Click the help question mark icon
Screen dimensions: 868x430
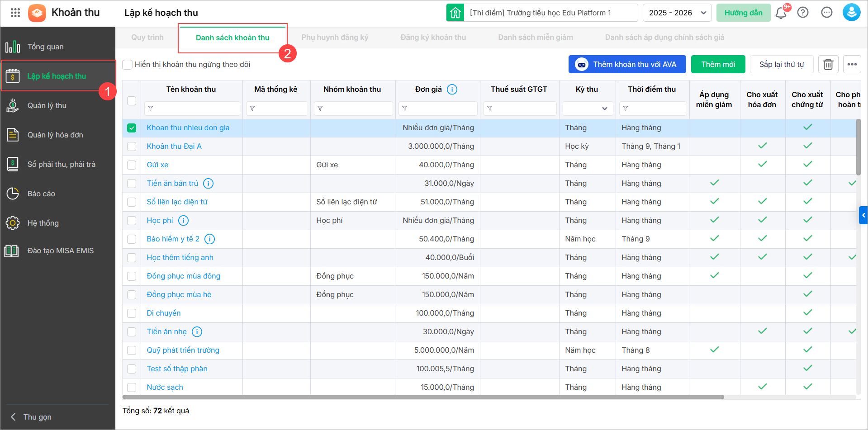(803, 13)
